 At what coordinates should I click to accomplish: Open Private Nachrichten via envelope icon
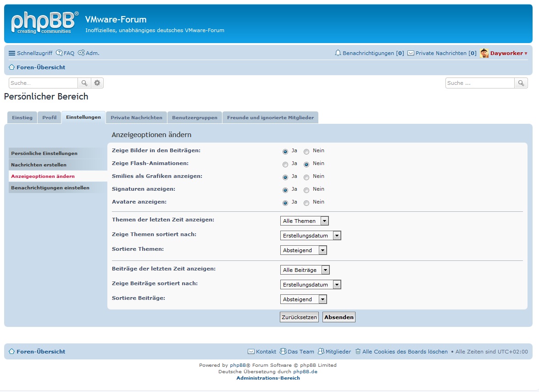411,53
